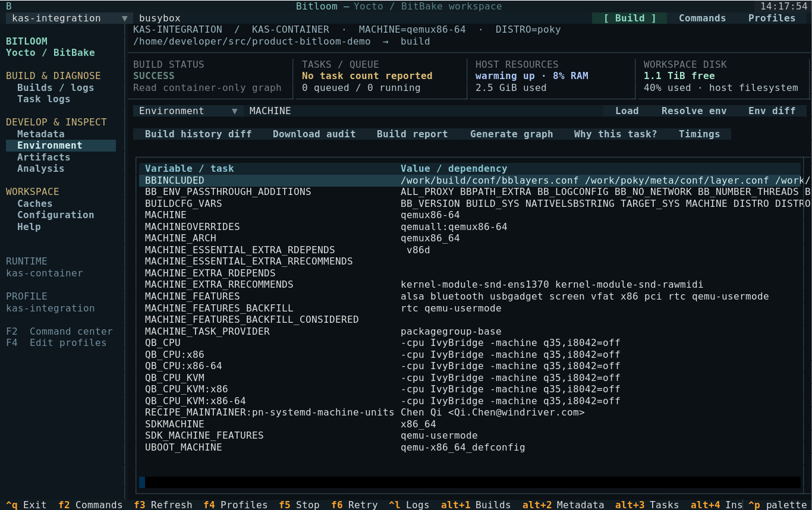Open Caches in sidebar
Viewport: 812px width, 510px height.
[x=34, y=204]
